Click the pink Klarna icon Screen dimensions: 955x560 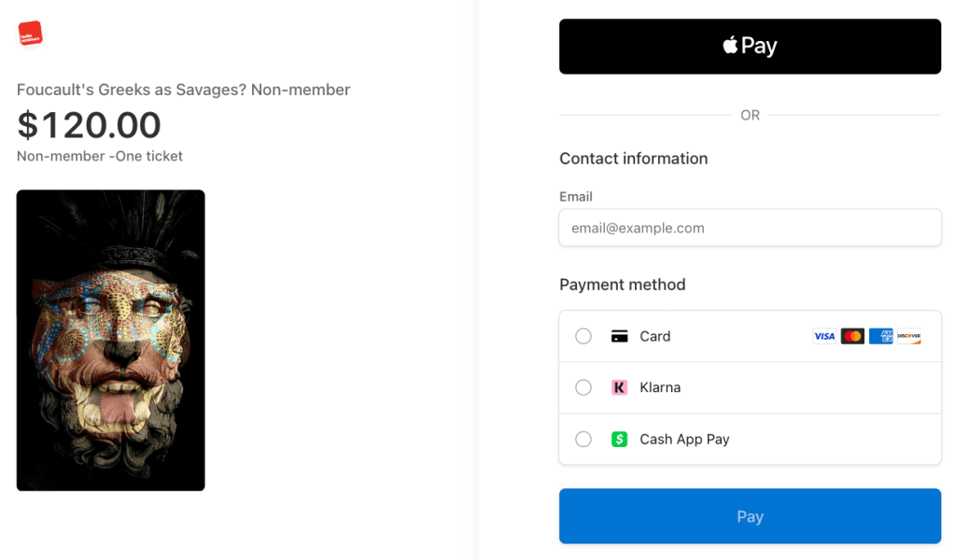click(619, 387)
